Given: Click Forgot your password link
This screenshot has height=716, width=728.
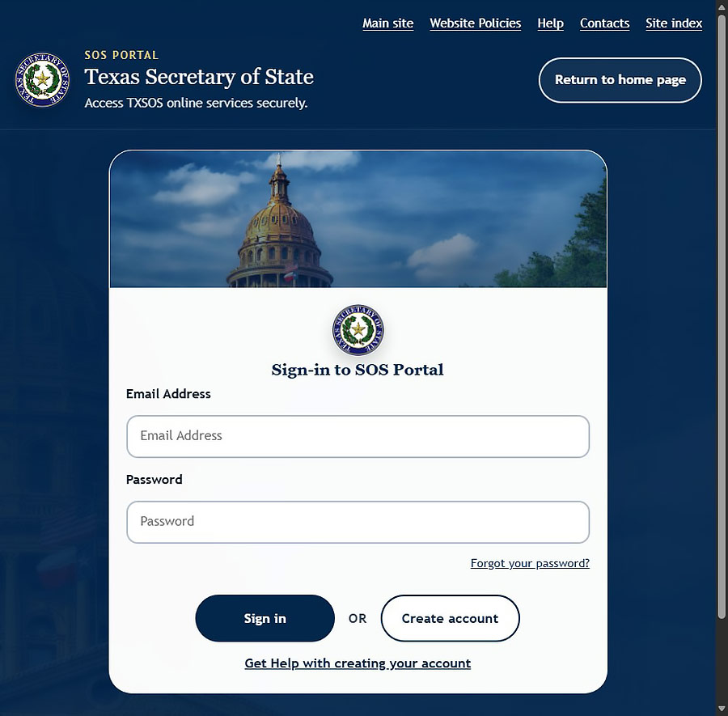Looking at the screenshot, I should [x=530, y=563].
